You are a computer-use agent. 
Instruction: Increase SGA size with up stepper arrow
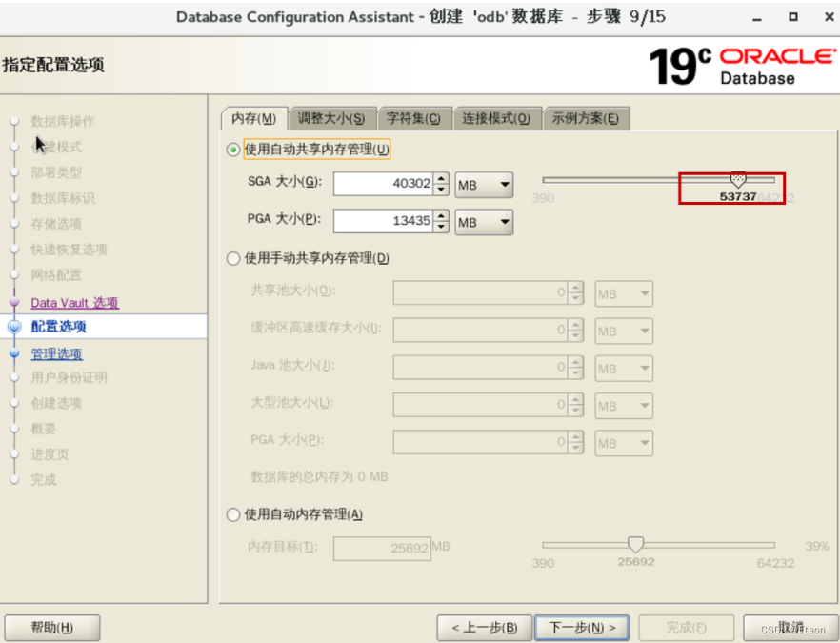(x=441, y=178)
